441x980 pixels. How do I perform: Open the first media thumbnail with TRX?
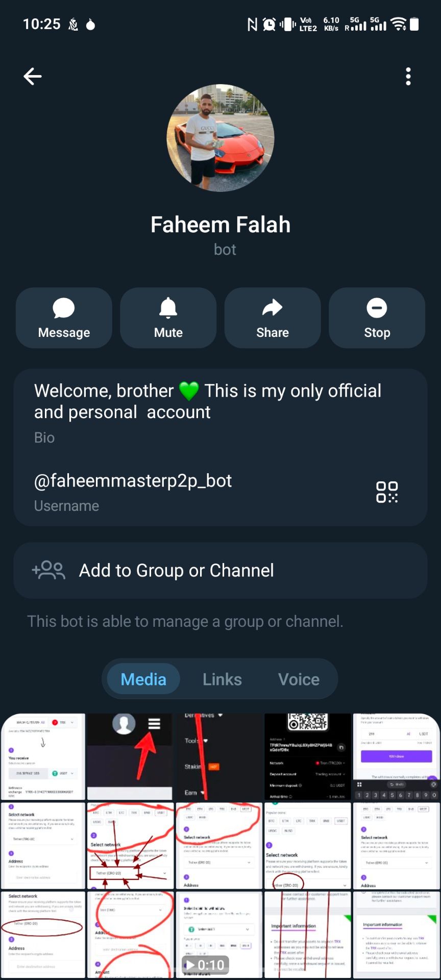coord(43,756)
